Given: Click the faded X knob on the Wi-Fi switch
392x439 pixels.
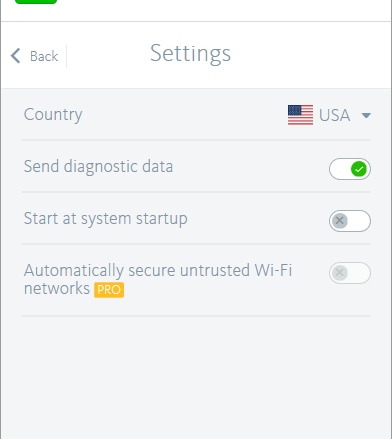Looking at the screenshot, I should (340, 273).
